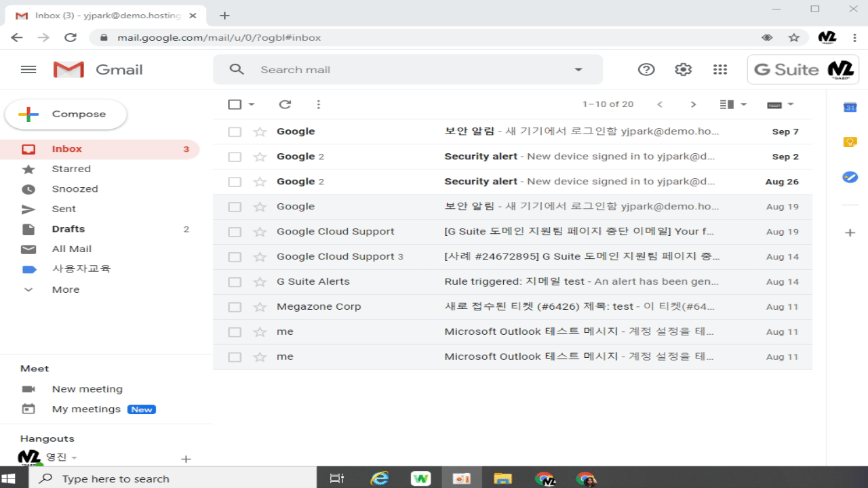Go to older messages arrow
This screenshot has height=488, width=868.
coord(693,104)
